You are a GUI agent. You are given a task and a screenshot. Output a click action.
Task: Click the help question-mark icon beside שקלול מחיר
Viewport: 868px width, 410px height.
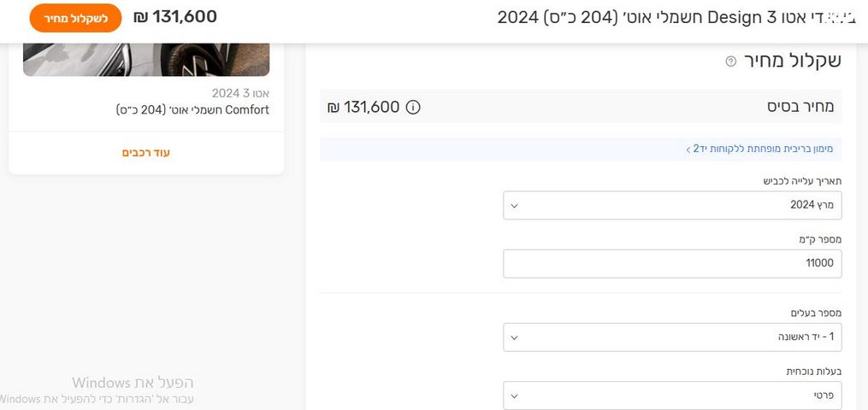point(730,61)
